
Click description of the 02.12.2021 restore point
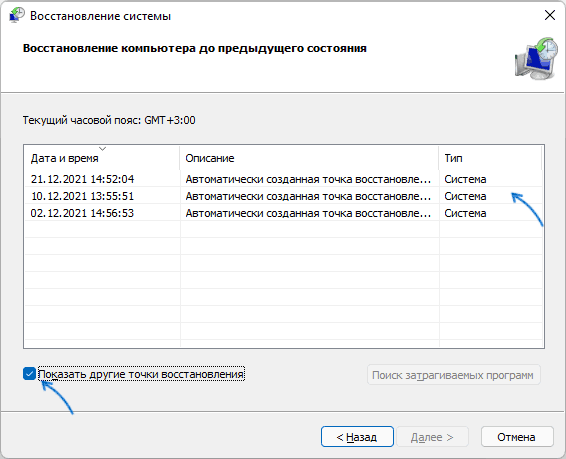308,213
